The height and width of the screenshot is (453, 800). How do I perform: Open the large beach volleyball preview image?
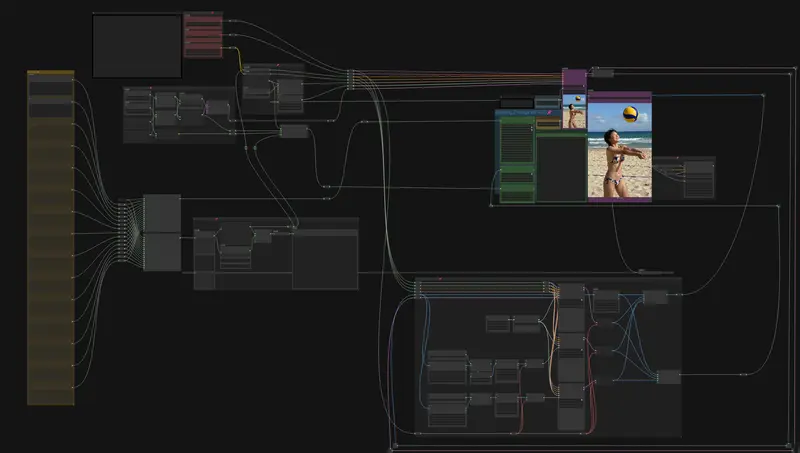[x=619, y=150]
